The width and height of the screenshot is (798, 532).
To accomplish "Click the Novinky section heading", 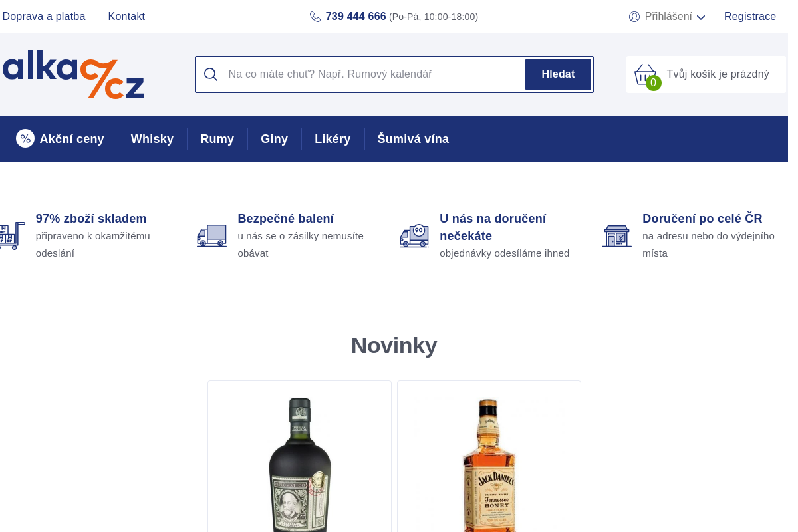I will coord(394,346).
